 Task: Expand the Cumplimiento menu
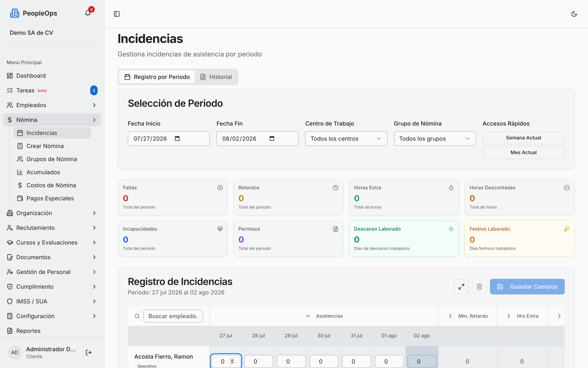52,287
